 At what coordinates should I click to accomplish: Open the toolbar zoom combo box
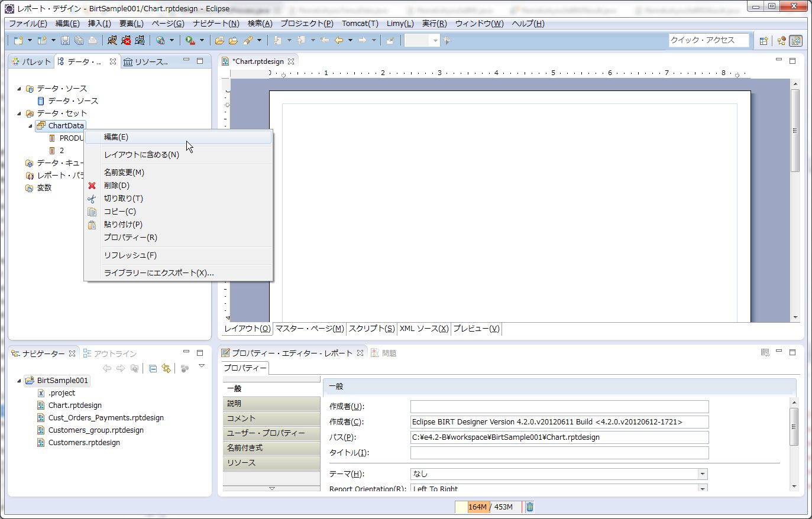pyautogui.click(x=422, y=40)
